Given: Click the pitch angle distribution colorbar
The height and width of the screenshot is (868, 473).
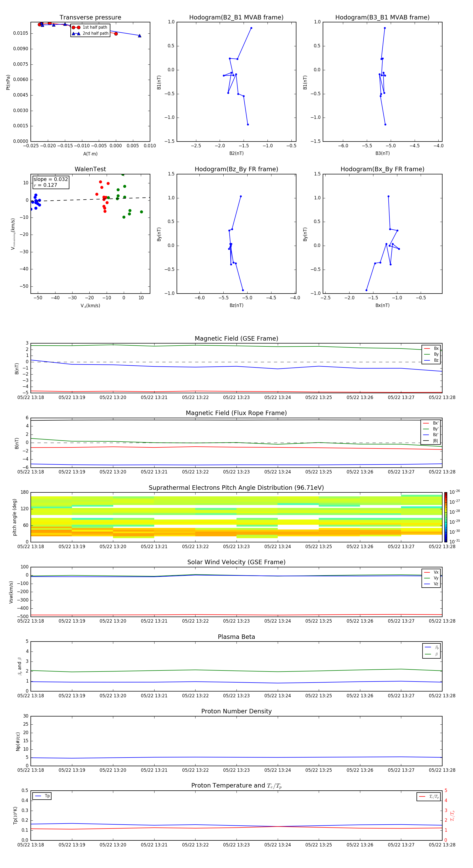Looking at the screenshot, I should coord(445,517).
